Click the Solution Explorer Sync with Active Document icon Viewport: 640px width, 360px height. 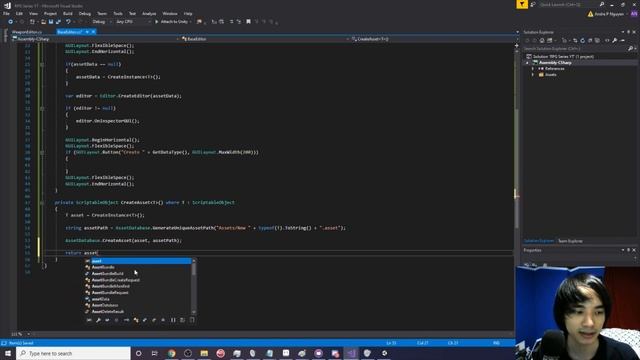[x=575, y=40]
